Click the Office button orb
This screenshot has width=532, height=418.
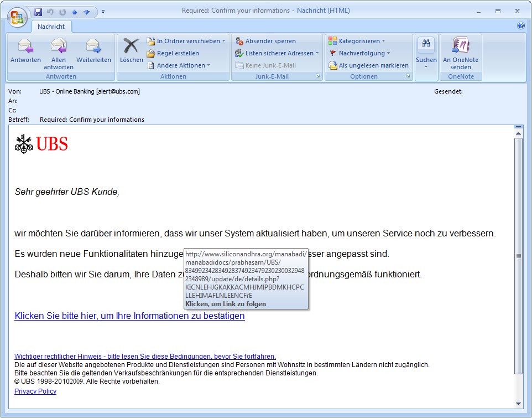[17, 17]
